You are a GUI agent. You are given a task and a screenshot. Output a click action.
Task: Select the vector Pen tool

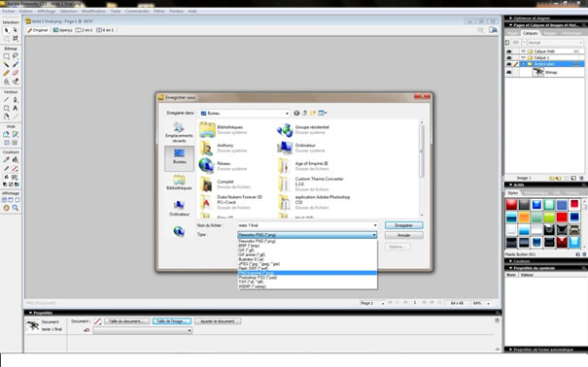click(16, 100)
